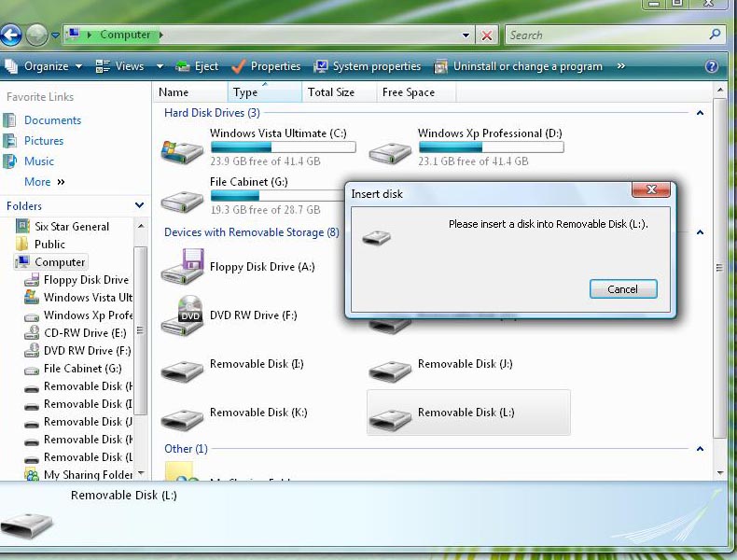
Task: Click Properties in the toolbar
Action: (266, 66)
